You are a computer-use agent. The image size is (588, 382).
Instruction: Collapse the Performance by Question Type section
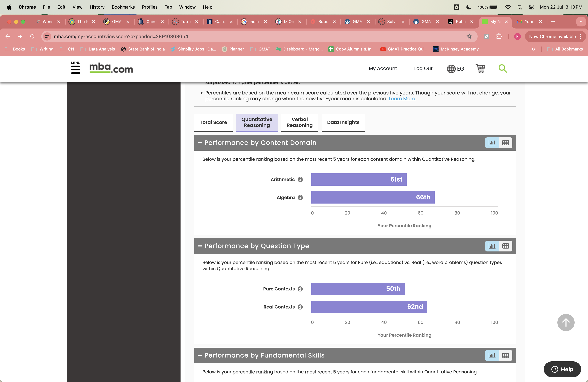[x=200, y=246]
